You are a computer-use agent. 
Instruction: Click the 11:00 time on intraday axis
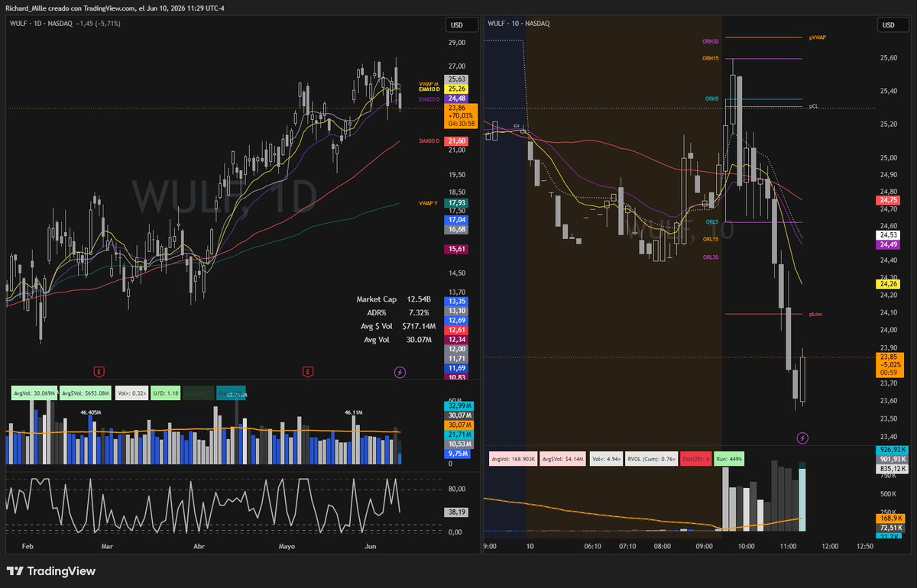pos(789,547)
